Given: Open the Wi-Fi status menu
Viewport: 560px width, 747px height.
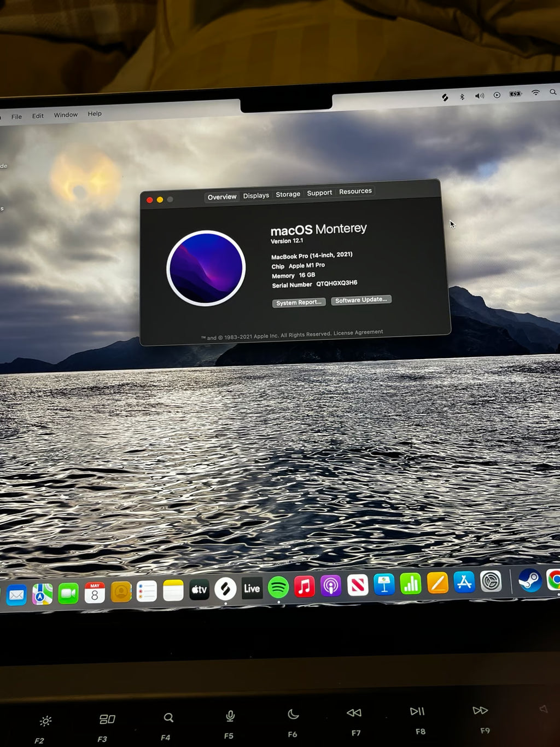Looking at the screenshot, I should [x=535, y=93].
